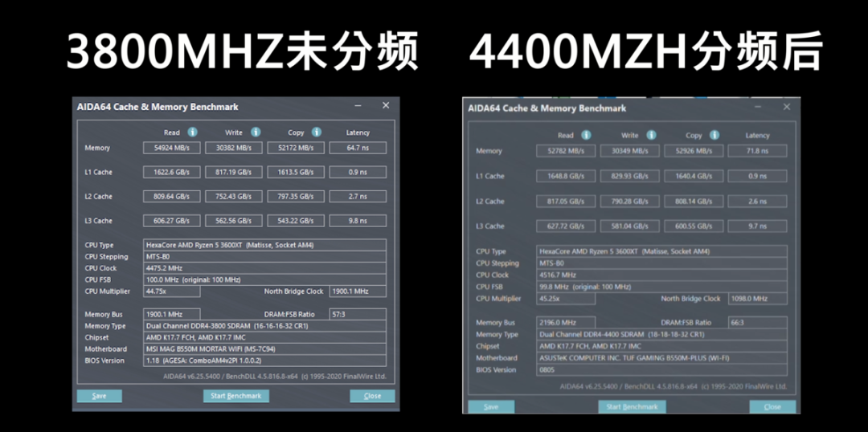Click Close button in left AIDA64 window
The image size is (868, 432).
(x=373, y=396)
